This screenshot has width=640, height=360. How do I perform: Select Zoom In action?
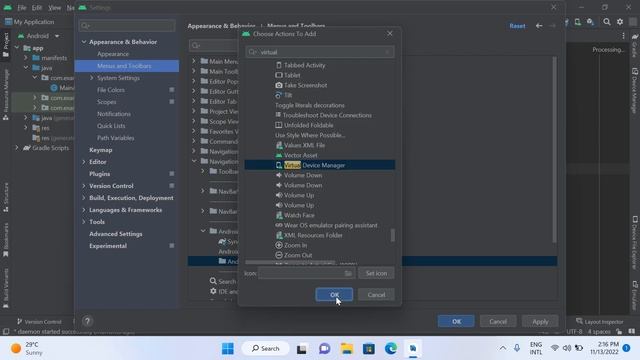(x=296, y=245)
